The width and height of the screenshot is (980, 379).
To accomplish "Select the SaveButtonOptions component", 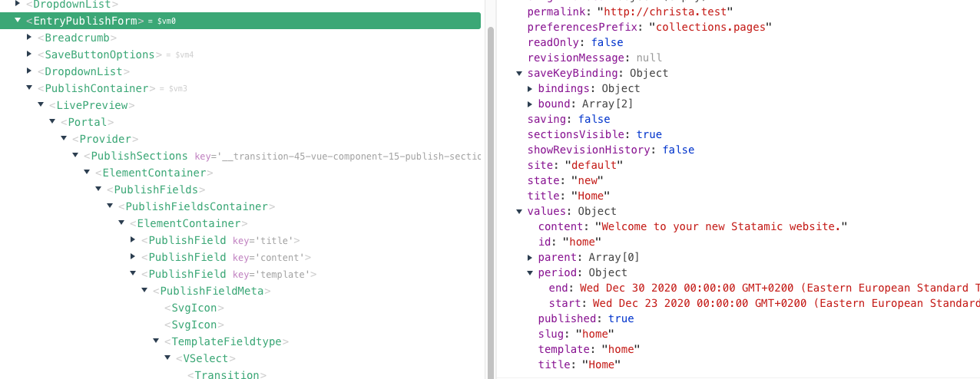I will pyautogui.click(x=100, y=54).
